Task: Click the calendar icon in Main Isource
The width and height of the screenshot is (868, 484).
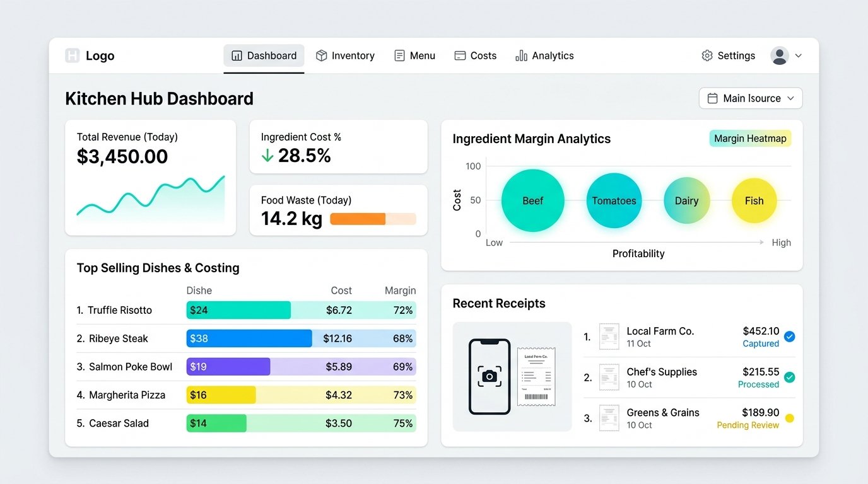Action: (713, 98)
